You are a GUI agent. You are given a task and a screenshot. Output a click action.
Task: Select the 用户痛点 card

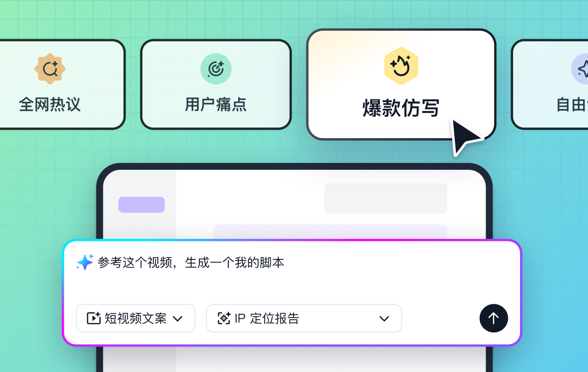point(216,84)
